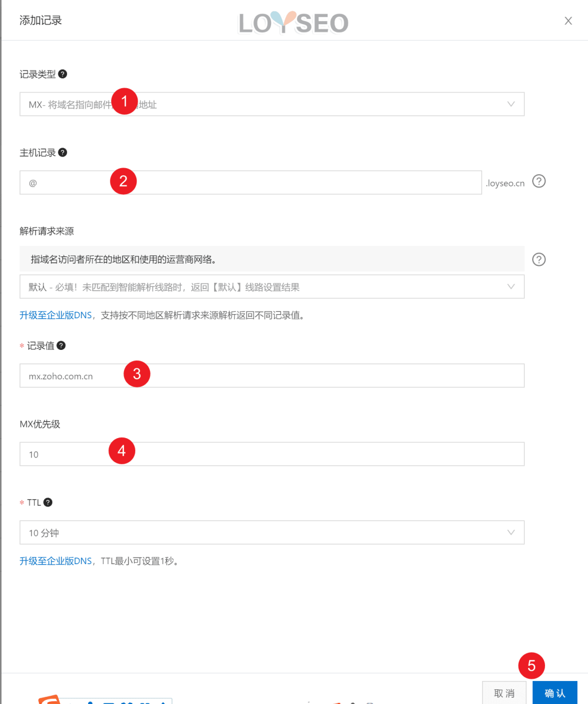Click the 记录值 mx.zoho.com.cn field
Viewport: 588px width, 704px height.
pyautogui.click(x=272, y=376)
